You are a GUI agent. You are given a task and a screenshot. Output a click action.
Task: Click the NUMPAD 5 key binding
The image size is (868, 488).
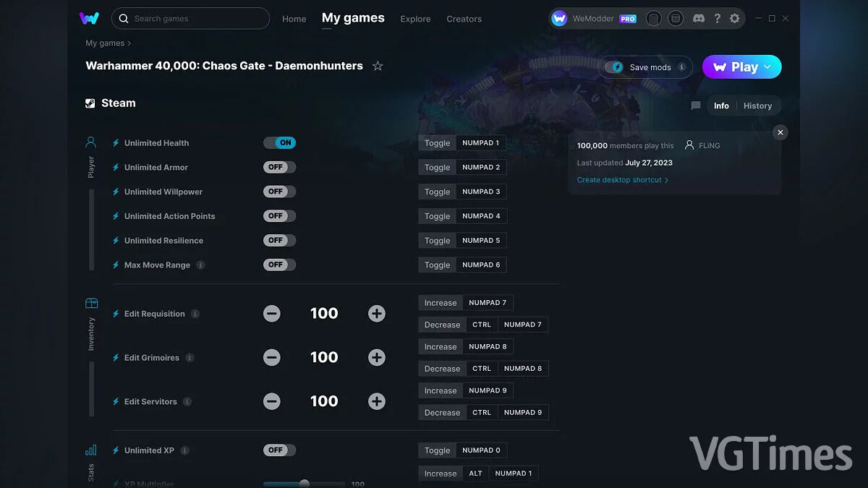click(481, 240)
